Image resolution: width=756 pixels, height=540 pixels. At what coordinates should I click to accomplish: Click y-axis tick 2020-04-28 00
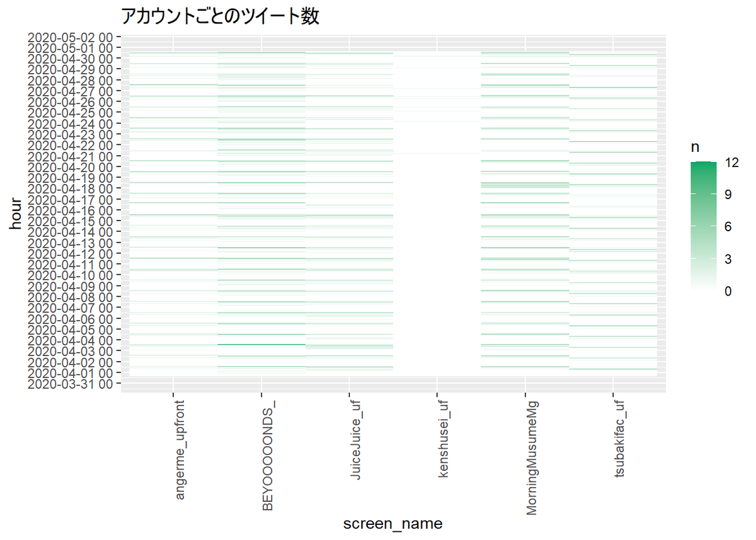coord(71,81)
